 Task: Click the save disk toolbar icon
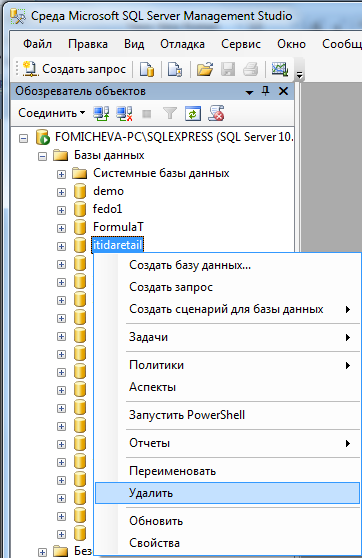228,69
